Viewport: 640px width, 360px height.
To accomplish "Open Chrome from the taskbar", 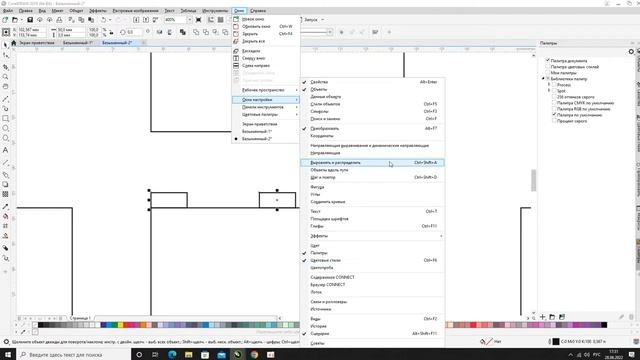I will (x=254, y=354).
